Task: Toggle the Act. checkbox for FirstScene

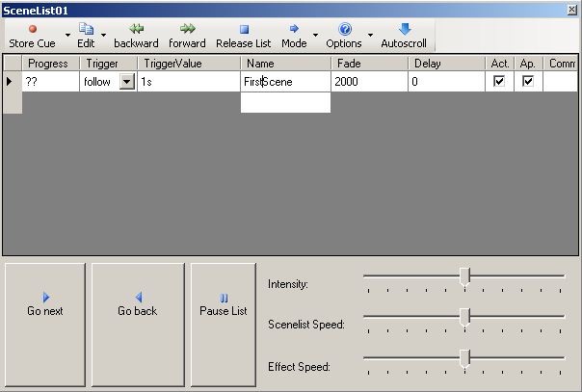Action: click(x=499, y=82)
